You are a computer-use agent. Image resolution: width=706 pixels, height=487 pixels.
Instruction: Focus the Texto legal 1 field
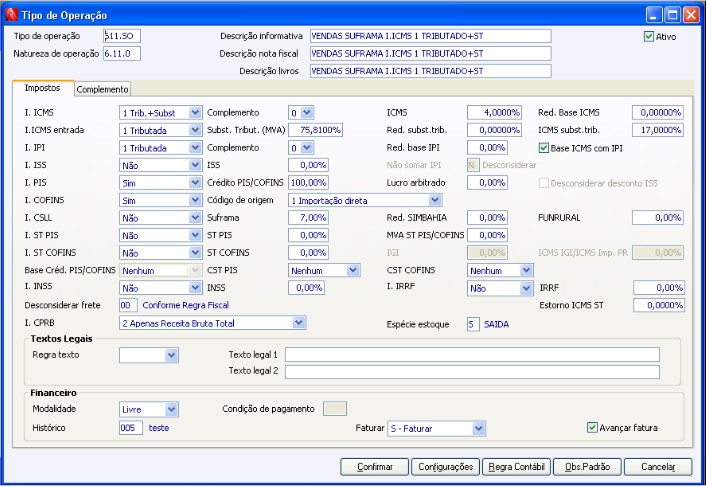tap(472, 354)
